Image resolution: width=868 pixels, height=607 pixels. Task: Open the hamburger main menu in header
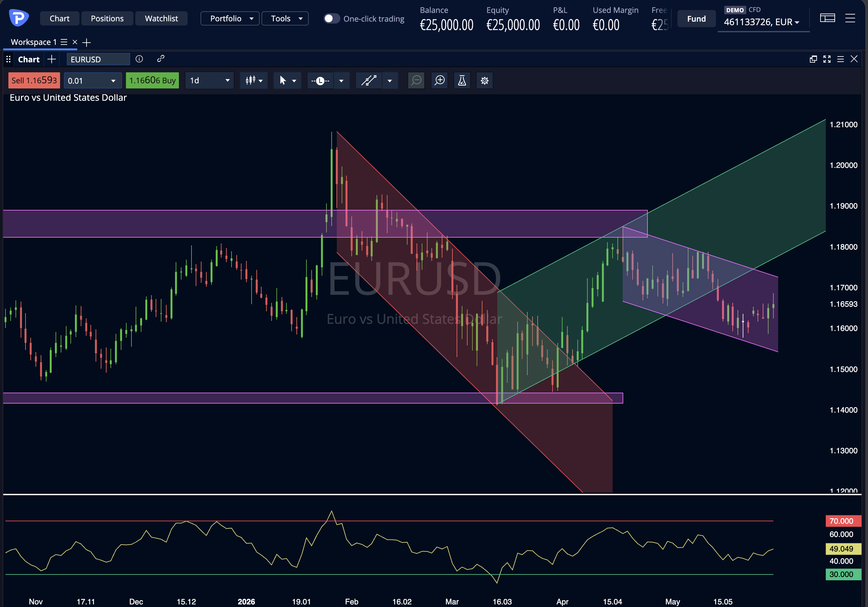850,18
